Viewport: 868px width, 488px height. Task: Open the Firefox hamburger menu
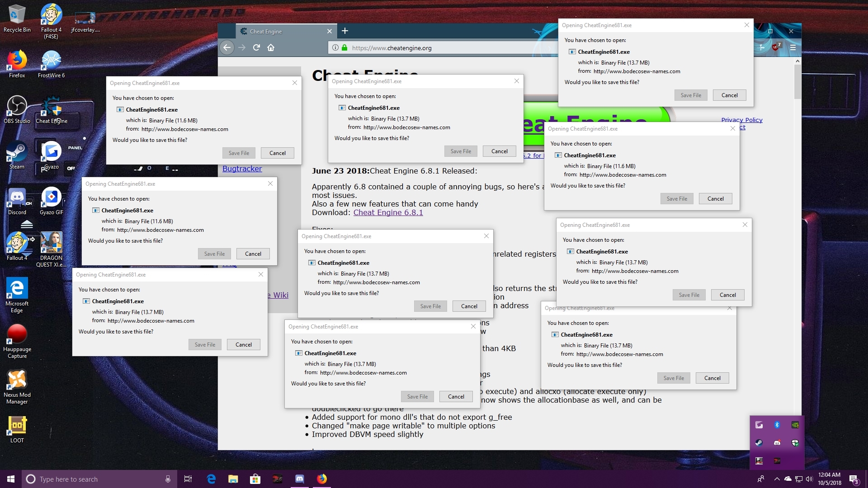point(793,47)
